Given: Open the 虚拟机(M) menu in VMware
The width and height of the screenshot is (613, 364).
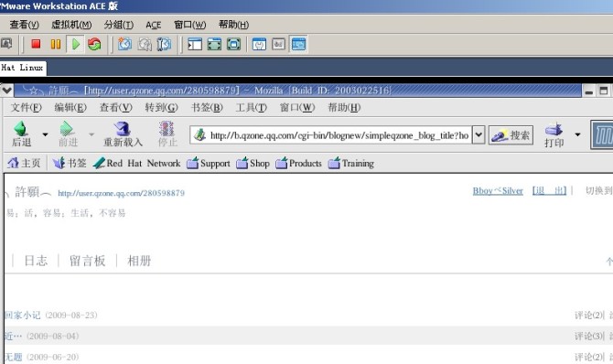Looking at the screenshot, I should tap(71, 25).
